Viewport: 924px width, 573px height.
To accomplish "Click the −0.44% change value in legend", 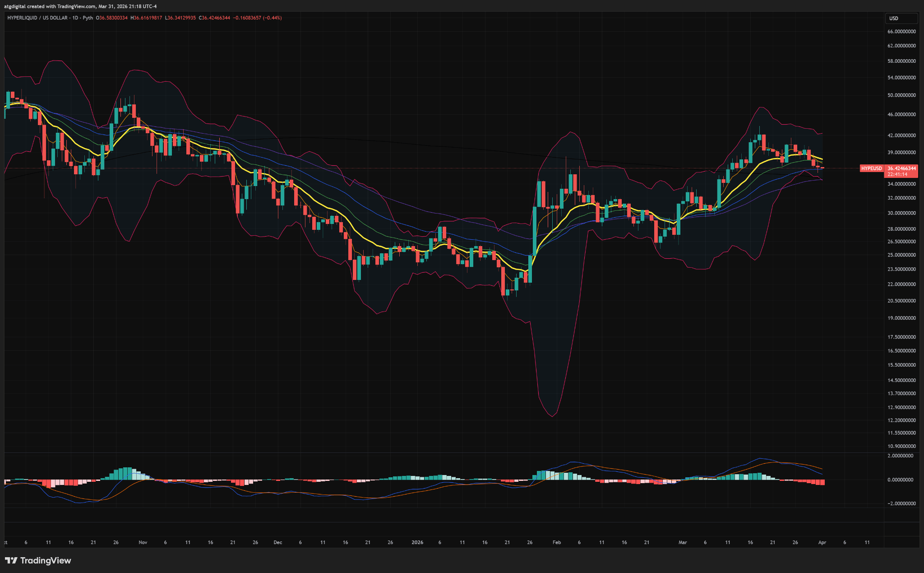I will tap(273, 18).
